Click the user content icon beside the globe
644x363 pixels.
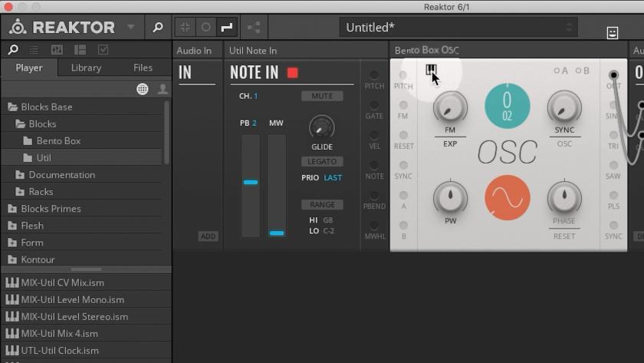point(163,89)
